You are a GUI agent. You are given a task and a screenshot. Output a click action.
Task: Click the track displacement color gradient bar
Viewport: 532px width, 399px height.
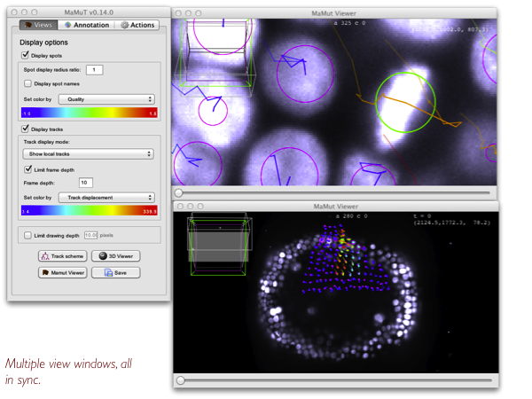tap(89, 211)
